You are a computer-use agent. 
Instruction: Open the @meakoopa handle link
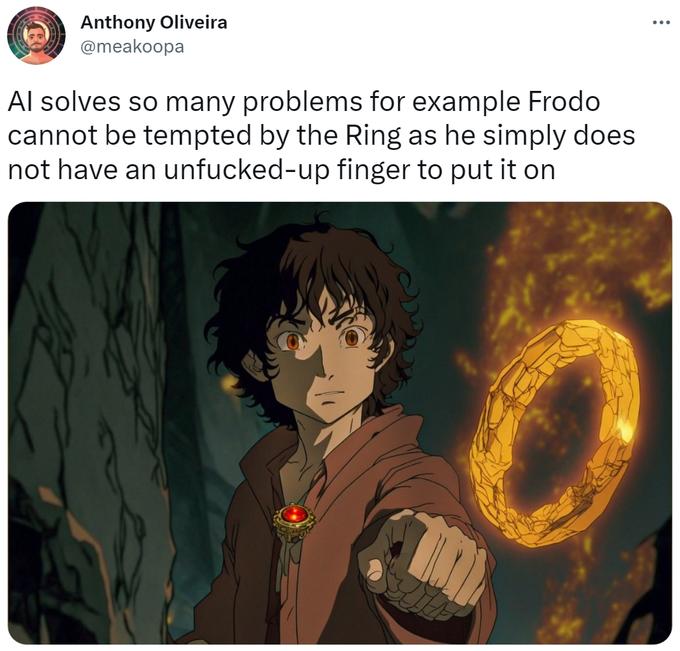pos(132,46)
